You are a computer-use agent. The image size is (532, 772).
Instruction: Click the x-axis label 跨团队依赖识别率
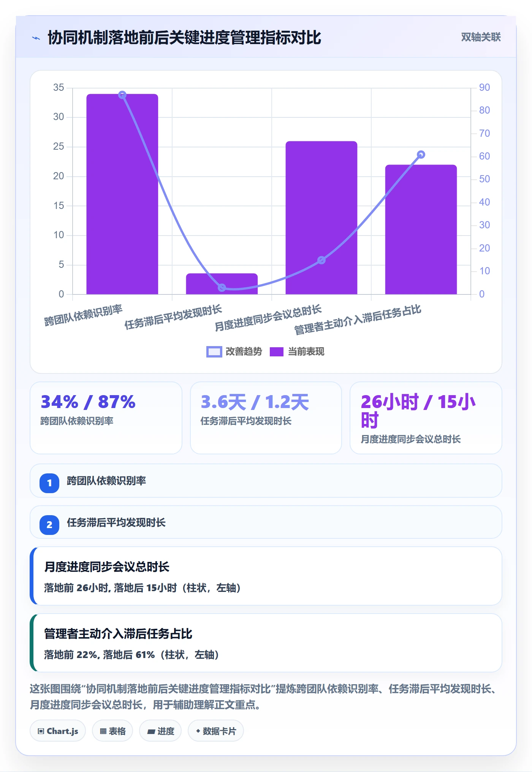click(83, 315)
